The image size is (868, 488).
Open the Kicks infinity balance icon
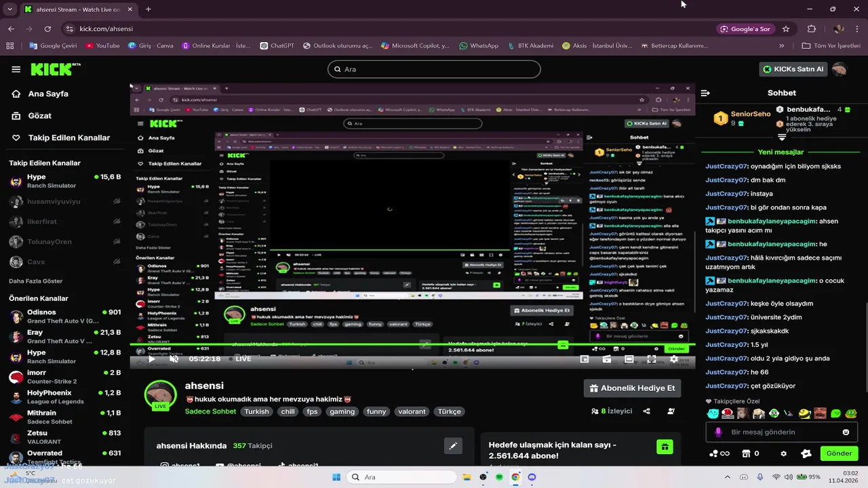pyautogui.click(x=719, y=453)
